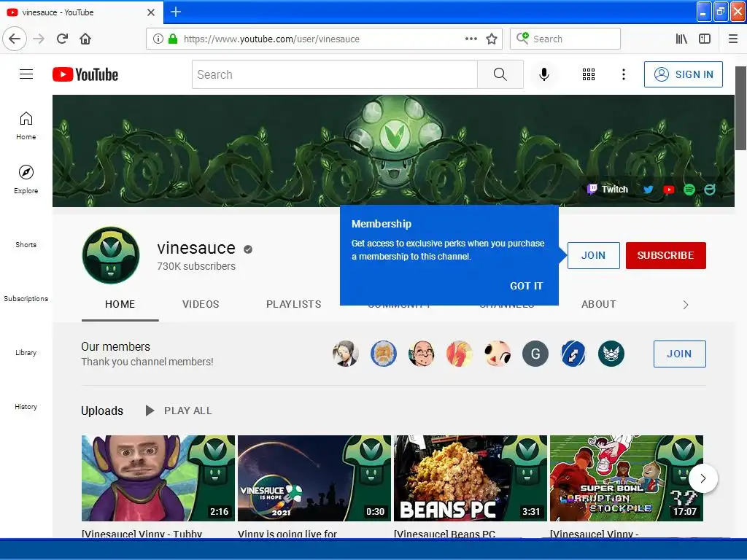Click the teal crowned member avatar
This screenshot has width=747, height=560.
[x=611, y=354]
